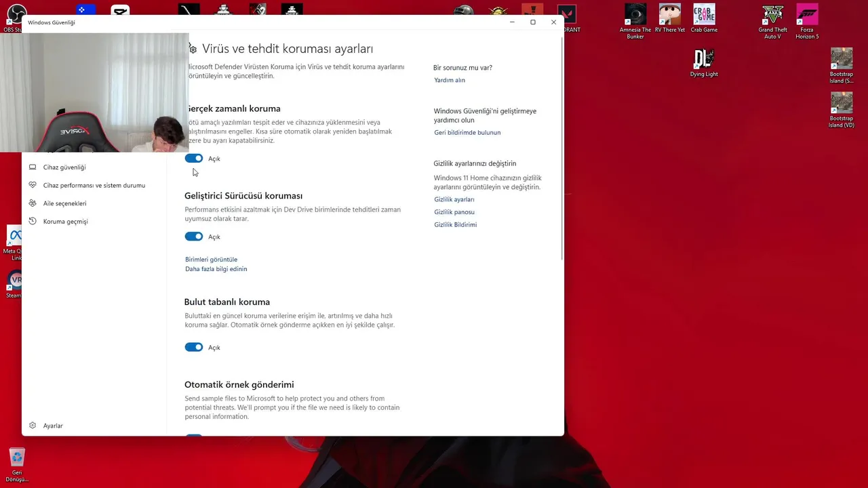Click the Gizlilik ayarlarınızı değiştirin heading
868x488 pixels.
pos(475,163)
